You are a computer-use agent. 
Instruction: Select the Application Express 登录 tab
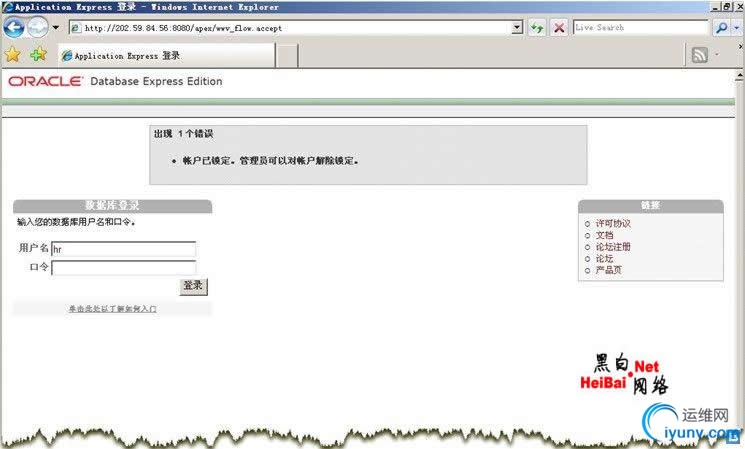[166, 56]
